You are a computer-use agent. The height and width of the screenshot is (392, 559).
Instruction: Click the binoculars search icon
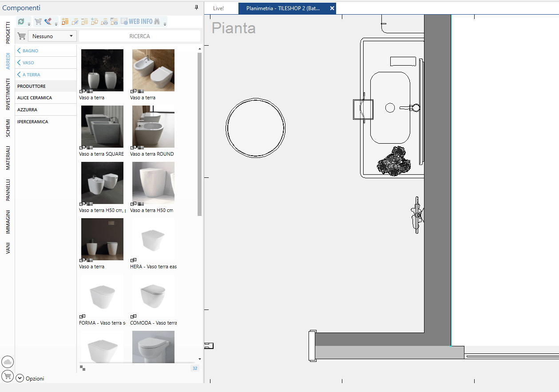(157, 21)
